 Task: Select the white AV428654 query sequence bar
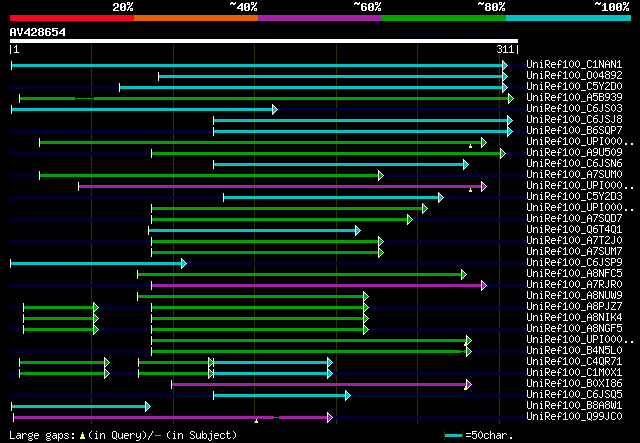pos(264,41)
